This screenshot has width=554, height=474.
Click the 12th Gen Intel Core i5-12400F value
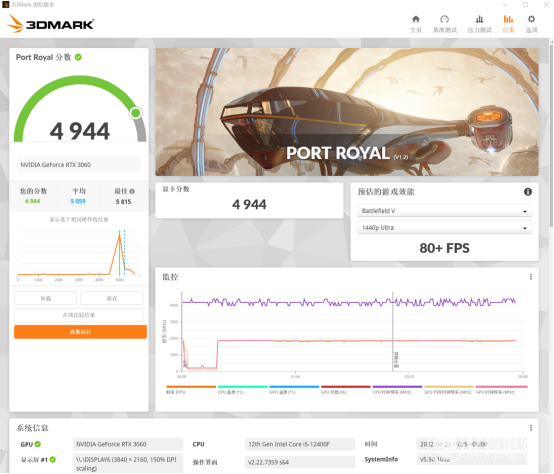pos(300,444)
